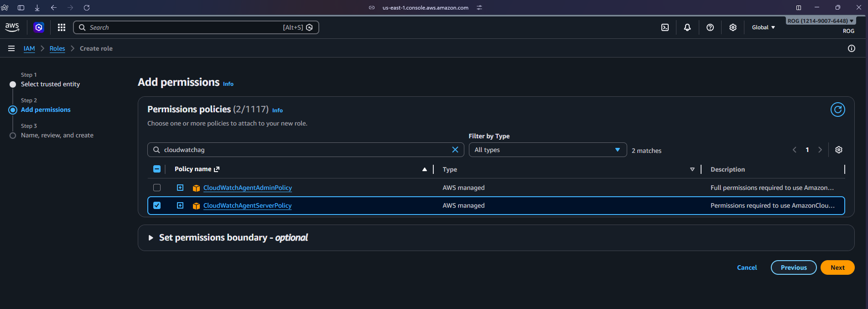Refresh the permissions policies list
Viewport: 868px width, 309px height.
coord(837,110)
